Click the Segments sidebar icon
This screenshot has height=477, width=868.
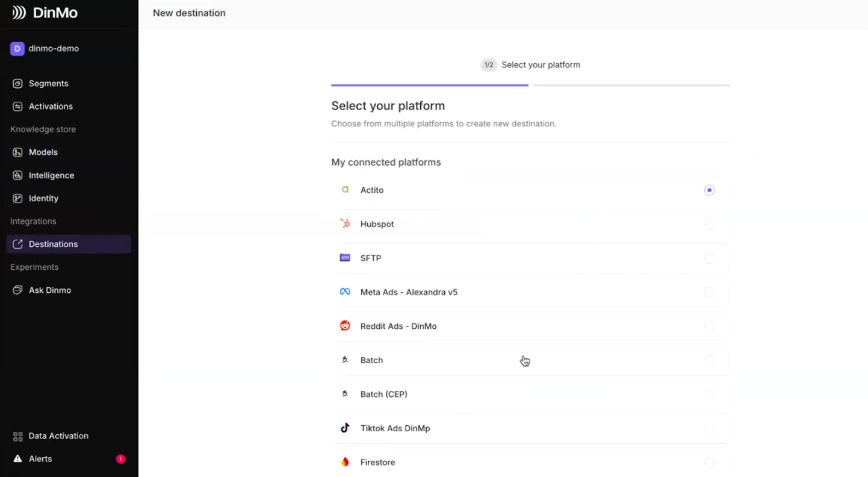click(x=17, y=84)
